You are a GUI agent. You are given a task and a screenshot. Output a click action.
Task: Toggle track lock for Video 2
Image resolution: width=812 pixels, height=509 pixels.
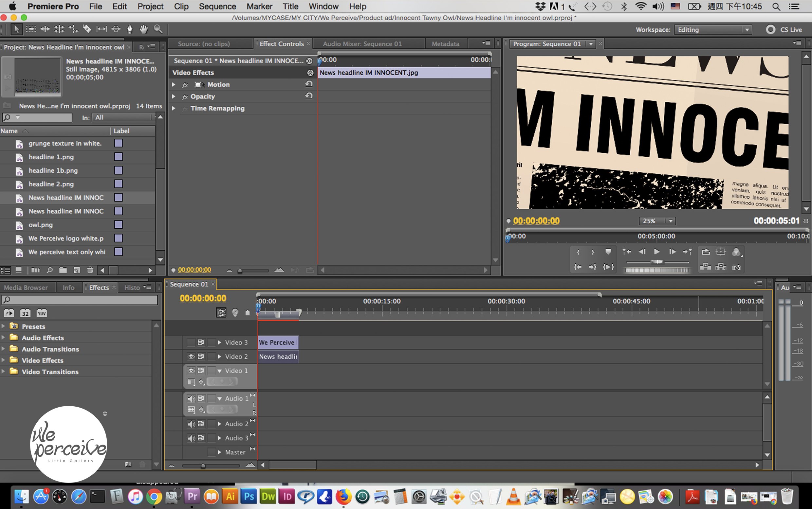point(211,357)
